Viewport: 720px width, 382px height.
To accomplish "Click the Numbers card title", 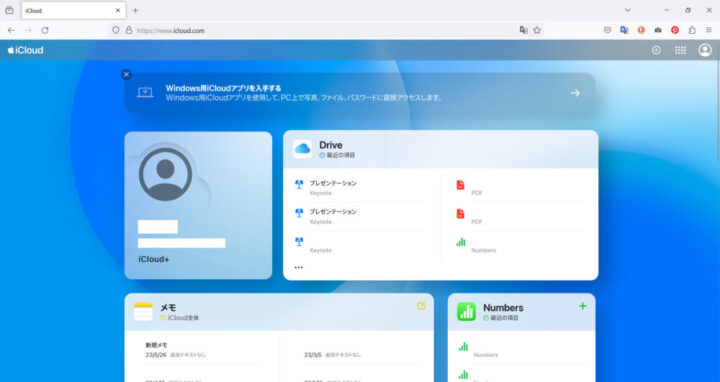I will click(x=503, y=307).
